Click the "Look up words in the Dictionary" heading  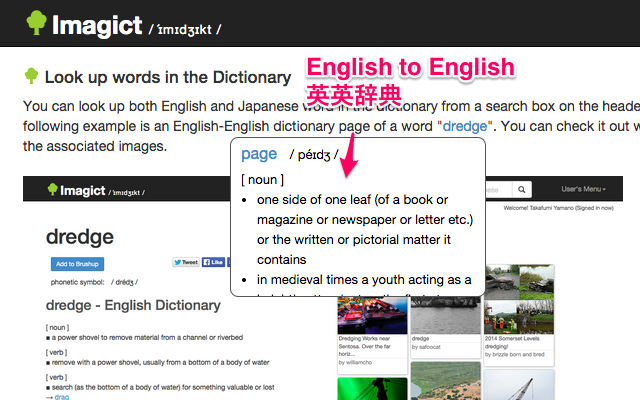168,77
